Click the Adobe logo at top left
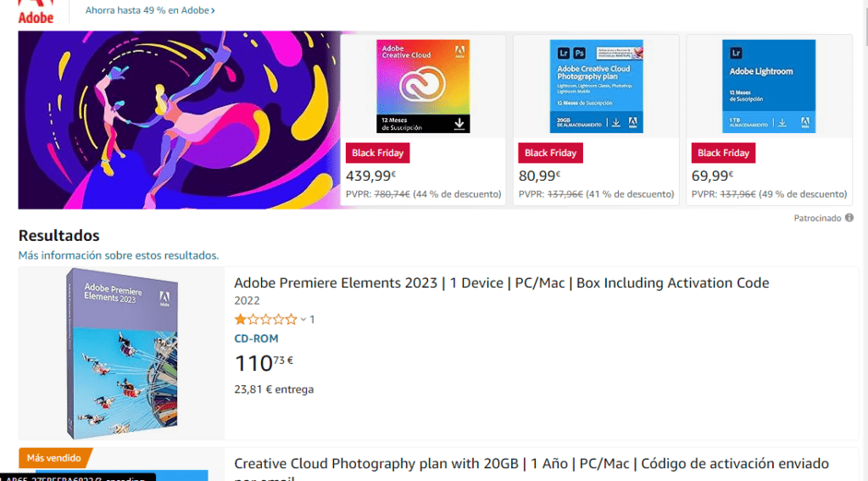 click(x=36, y=12)
